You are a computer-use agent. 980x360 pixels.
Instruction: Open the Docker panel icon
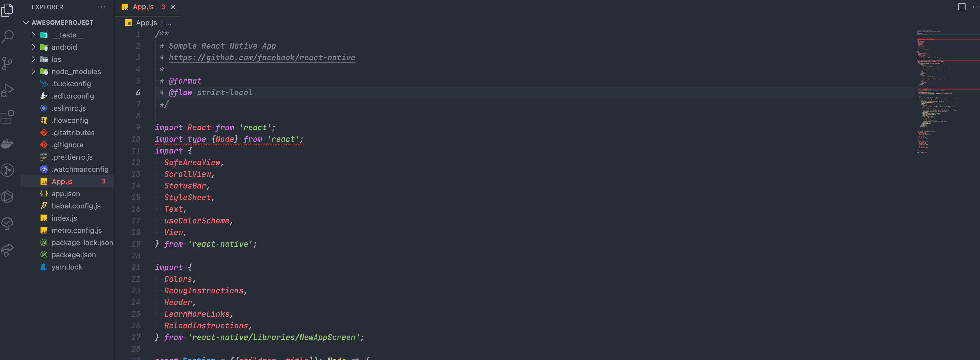tap(7, 144)
